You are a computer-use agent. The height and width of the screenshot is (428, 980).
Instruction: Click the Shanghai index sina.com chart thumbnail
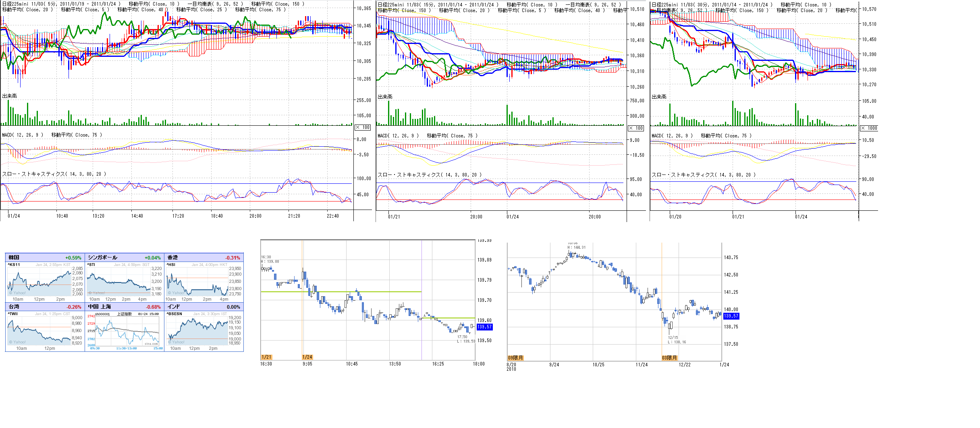[x=125, y=331]
